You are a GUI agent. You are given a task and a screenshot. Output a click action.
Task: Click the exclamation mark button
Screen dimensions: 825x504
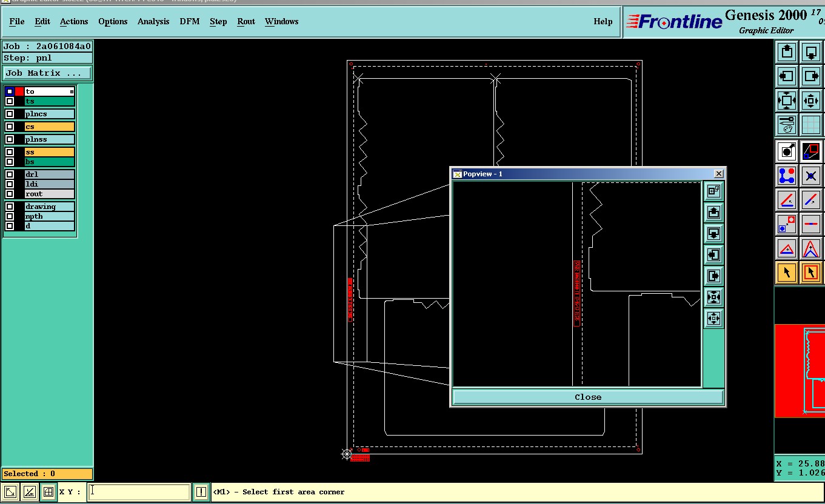[201, 492]
